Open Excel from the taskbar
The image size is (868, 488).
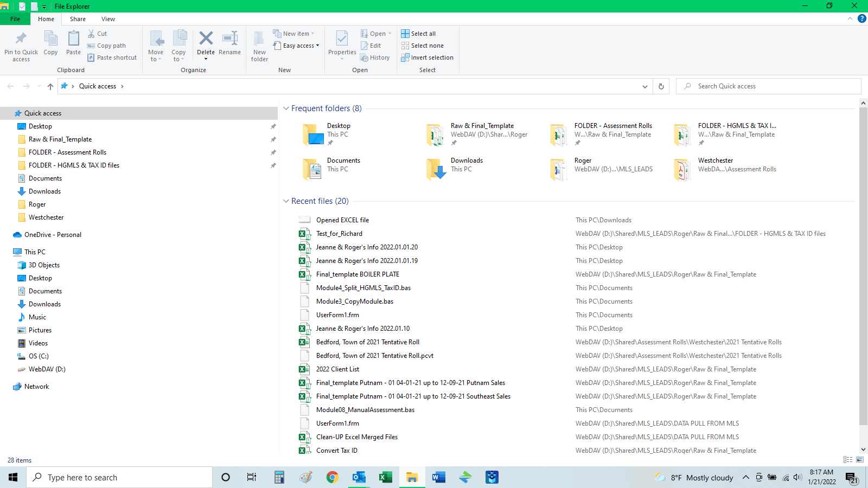coord(385,477)
